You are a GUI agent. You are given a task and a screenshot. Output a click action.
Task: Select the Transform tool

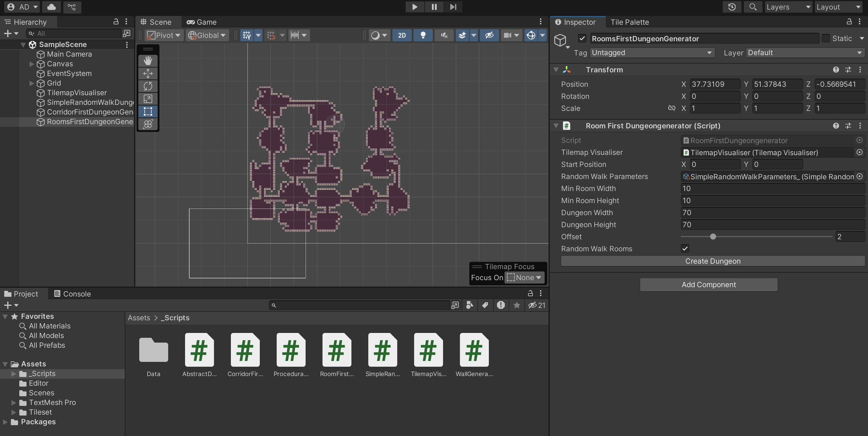pos(148,124)
